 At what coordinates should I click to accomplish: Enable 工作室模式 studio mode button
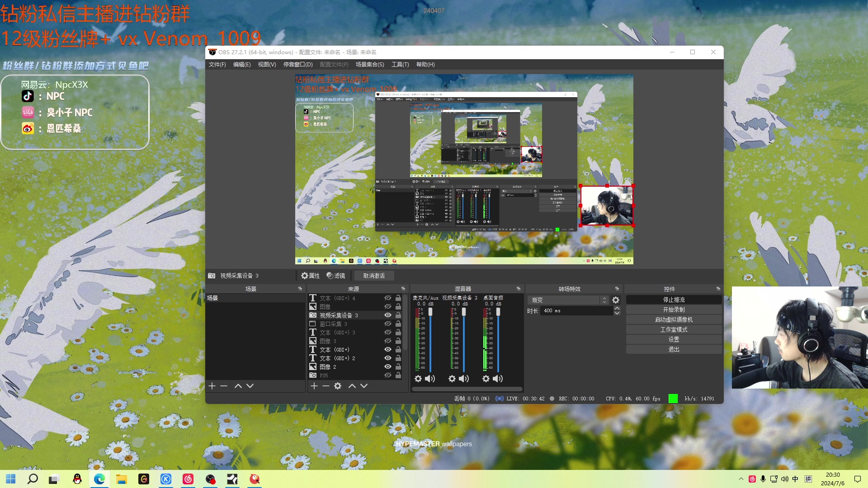tap(674, 330)
